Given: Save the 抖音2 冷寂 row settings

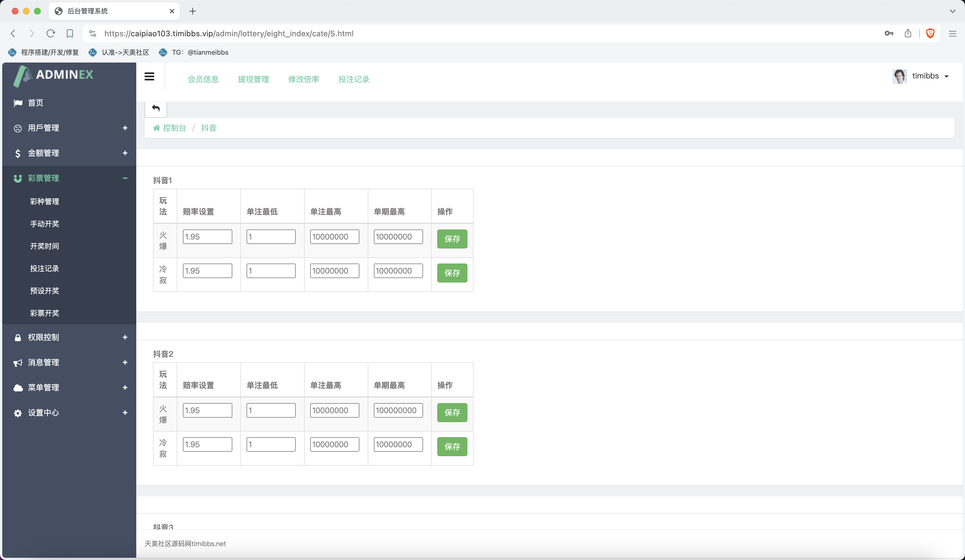Looking at the screenshot, I should (452, 447).
